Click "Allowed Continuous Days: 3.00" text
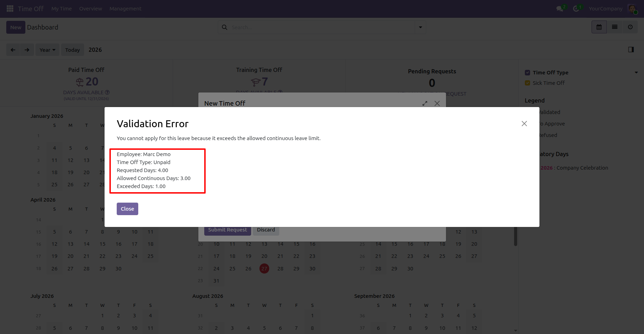Image resolution: width=644 pixels, height=334 pixels. tap(154, 178)
